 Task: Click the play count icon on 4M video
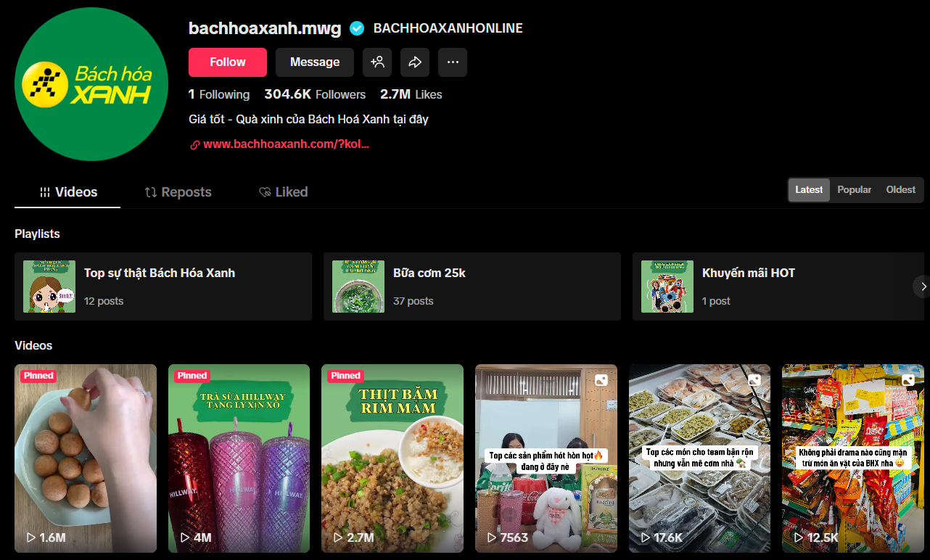184,538
